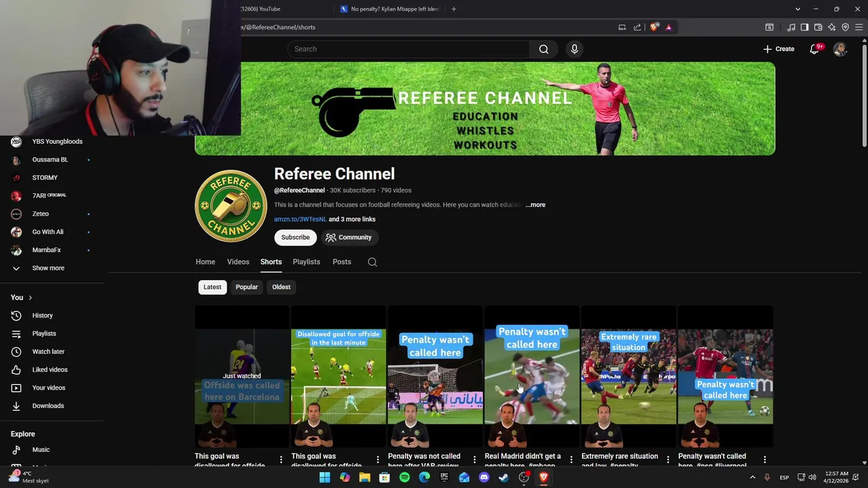Click the share page icon in address bar

coord(637,27)
